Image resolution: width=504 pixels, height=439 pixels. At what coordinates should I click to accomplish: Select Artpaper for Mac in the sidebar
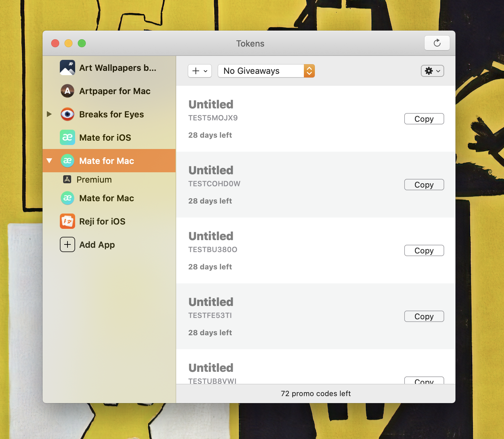109,91
